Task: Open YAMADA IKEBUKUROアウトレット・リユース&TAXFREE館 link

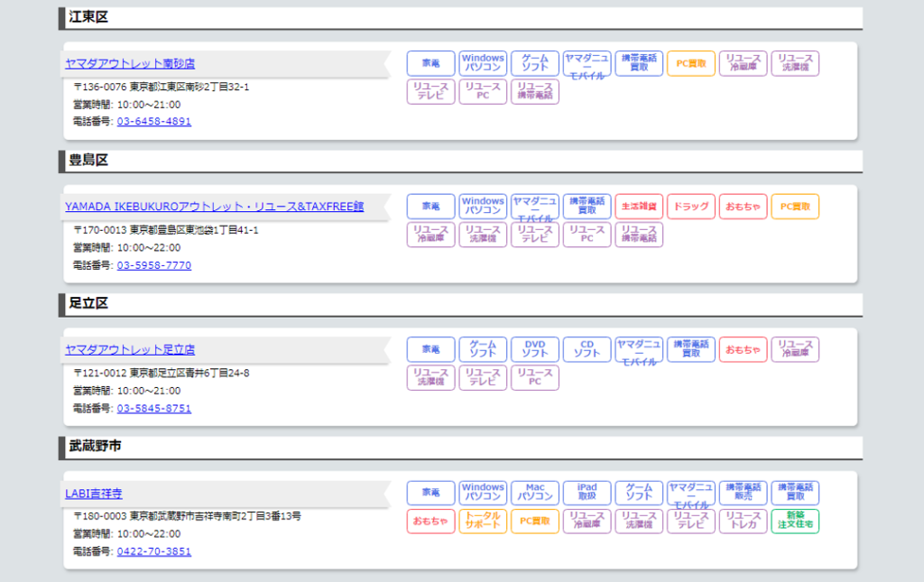Action: [x=214, y=206]
